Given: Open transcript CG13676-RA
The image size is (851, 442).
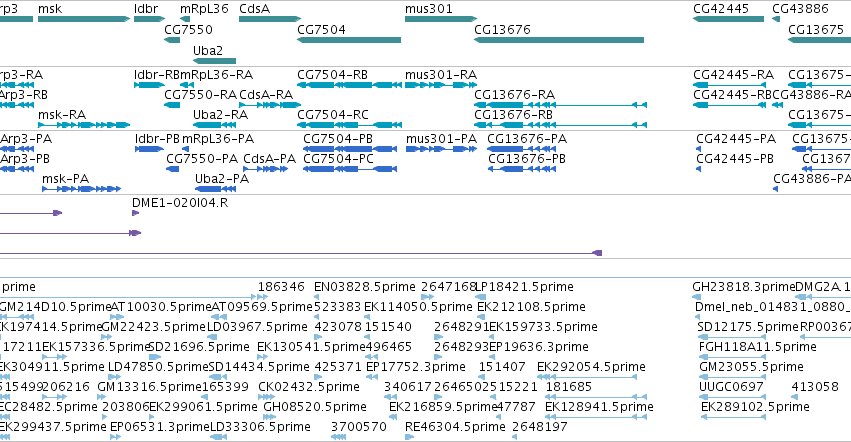Looking at the screenshot, I should pyautogui.click(x=561, y=105).
